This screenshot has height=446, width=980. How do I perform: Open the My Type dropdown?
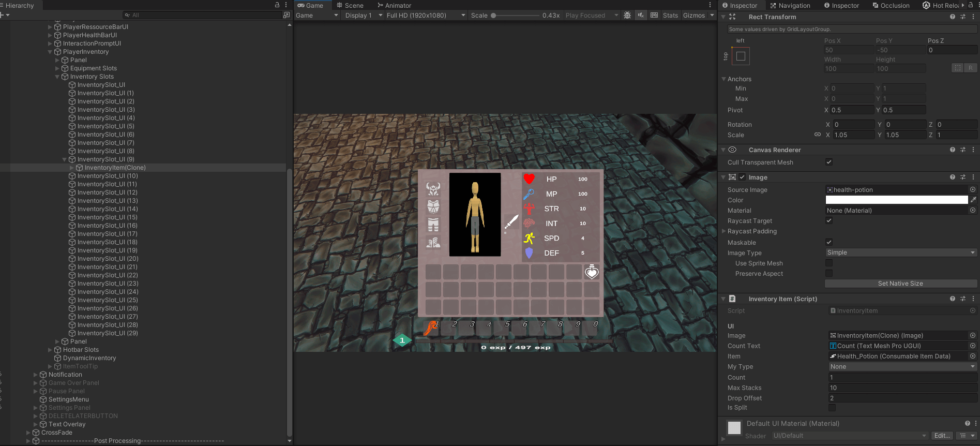[x=903, y=366]
